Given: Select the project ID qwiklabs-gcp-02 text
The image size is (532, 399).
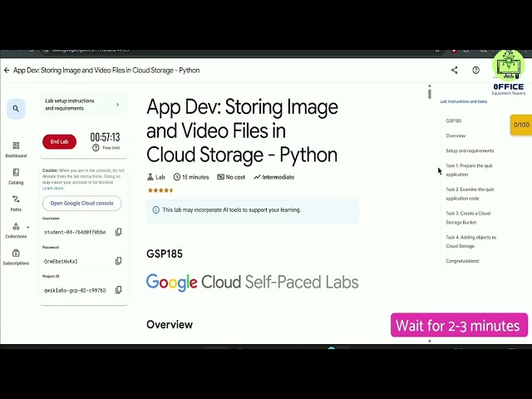Looking at the screenshot, I should [x=75, y=290].
